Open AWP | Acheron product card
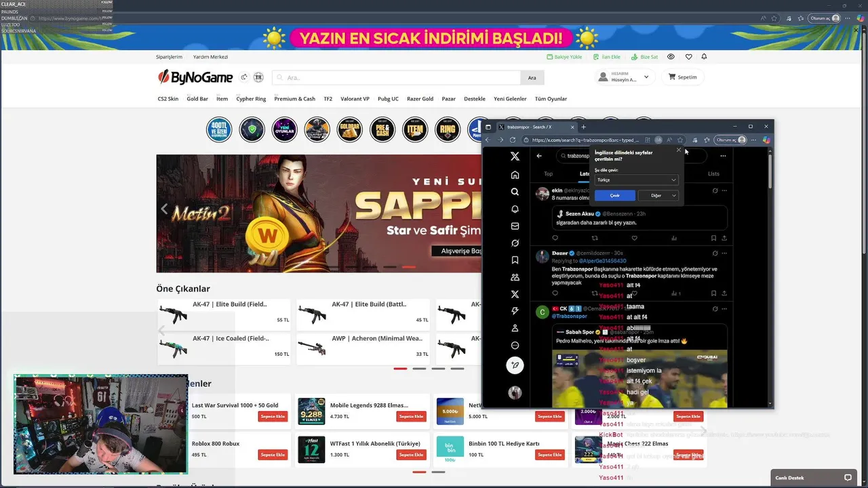The width and height of the screenshot is (868, 488). [x=363, y=349]
